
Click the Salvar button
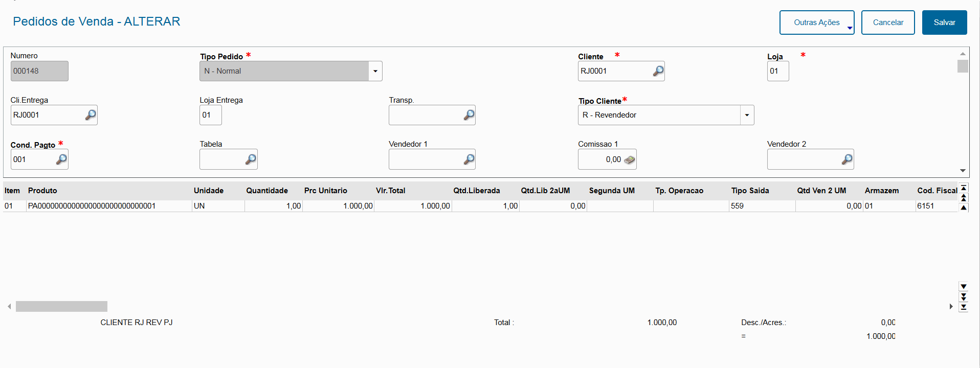(944, 22)
